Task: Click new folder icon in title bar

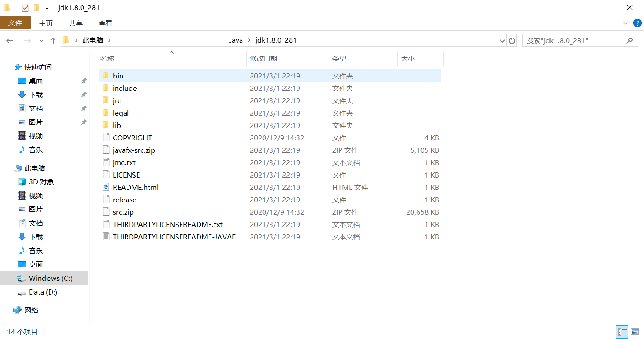Action: pos(36,8)
